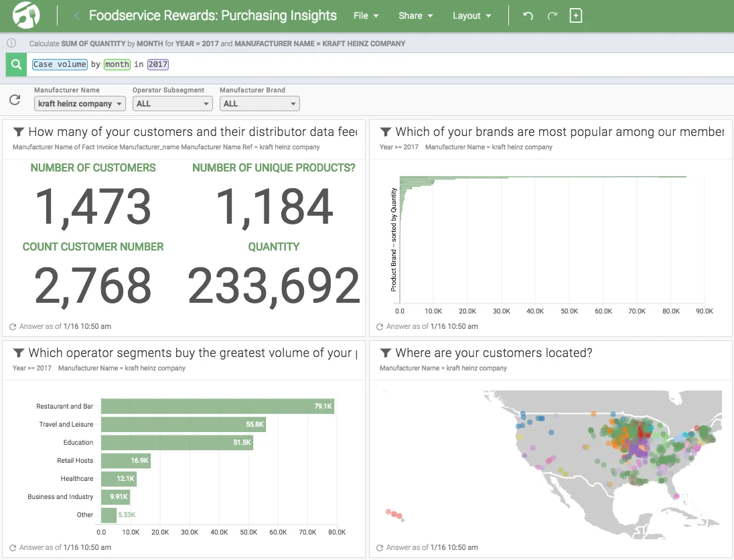Undo the last action
Screen dimensions: 734x560
point(528,15)
